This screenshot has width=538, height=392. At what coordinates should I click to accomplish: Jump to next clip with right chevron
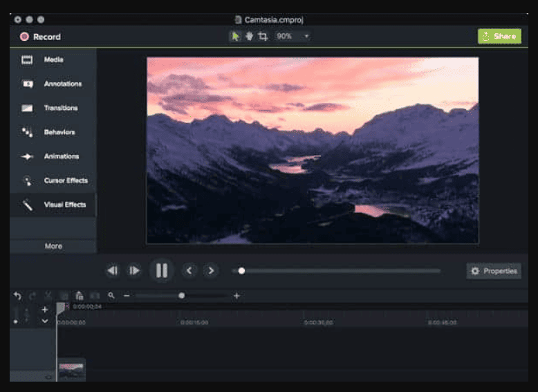coord(211,270)
